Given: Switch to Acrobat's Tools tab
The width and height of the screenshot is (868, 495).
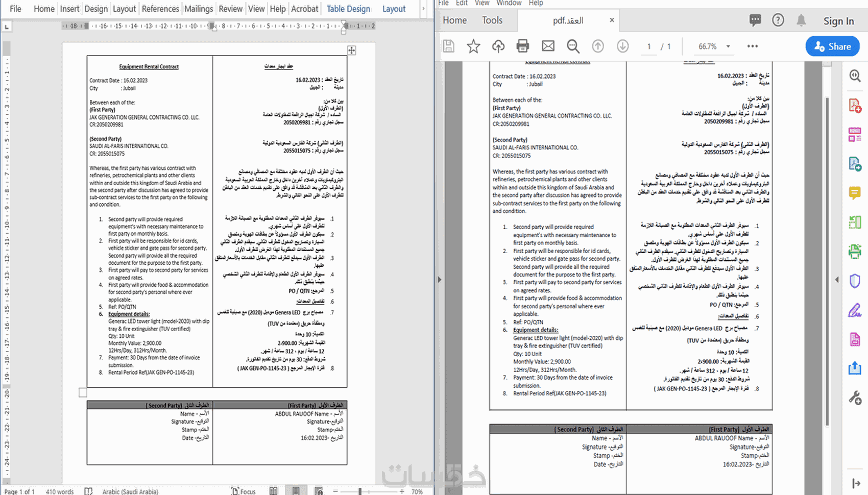Looking at the screenshot, I should tap(492, 20).
